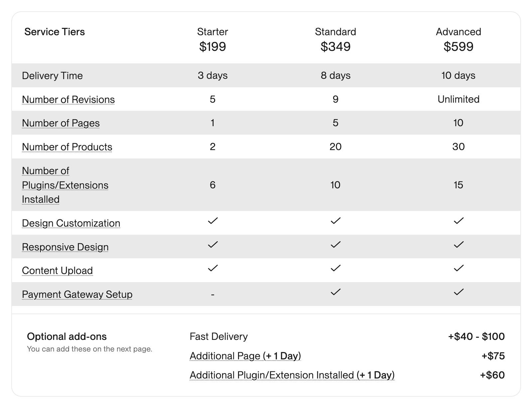Click the Standard Responsive Design checkmark
The height and width of the screenshot is (408, 532).
tap(335, 245)
